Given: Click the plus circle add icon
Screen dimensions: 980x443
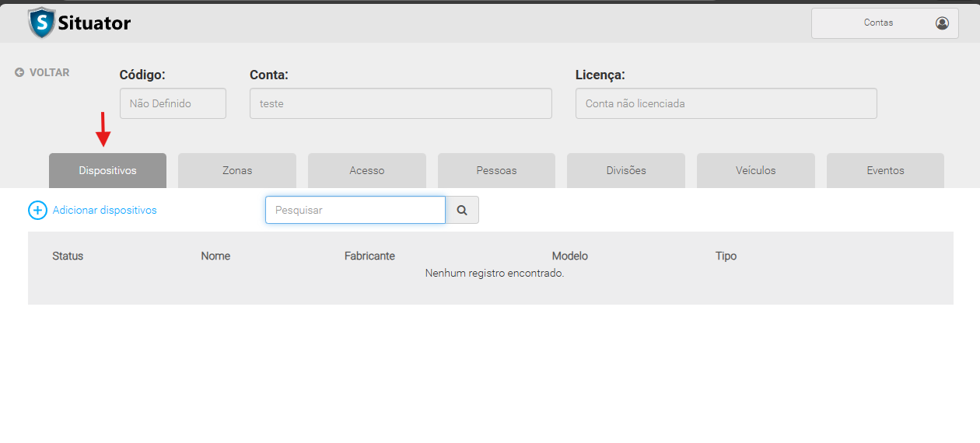Looking at the screenshot, I should [x=37, y=211].
